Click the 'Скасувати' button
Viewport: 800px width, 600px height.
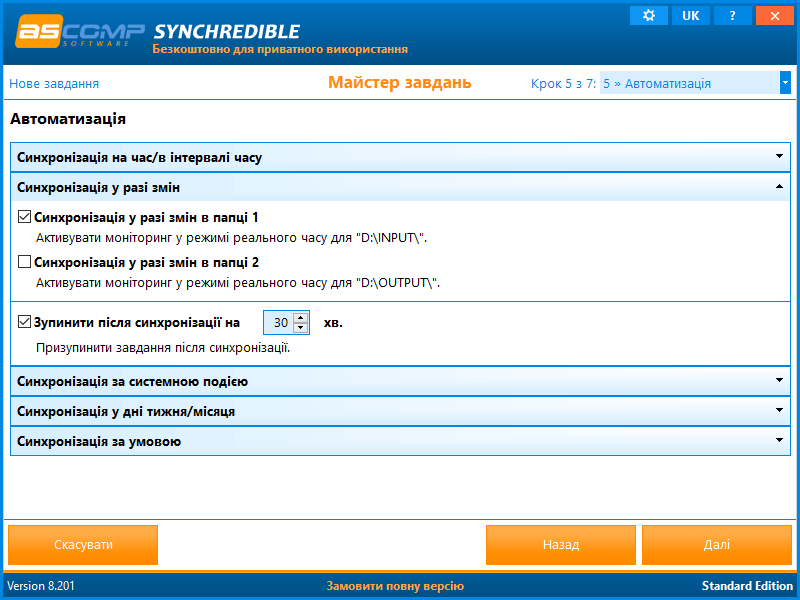pos(83,545)
